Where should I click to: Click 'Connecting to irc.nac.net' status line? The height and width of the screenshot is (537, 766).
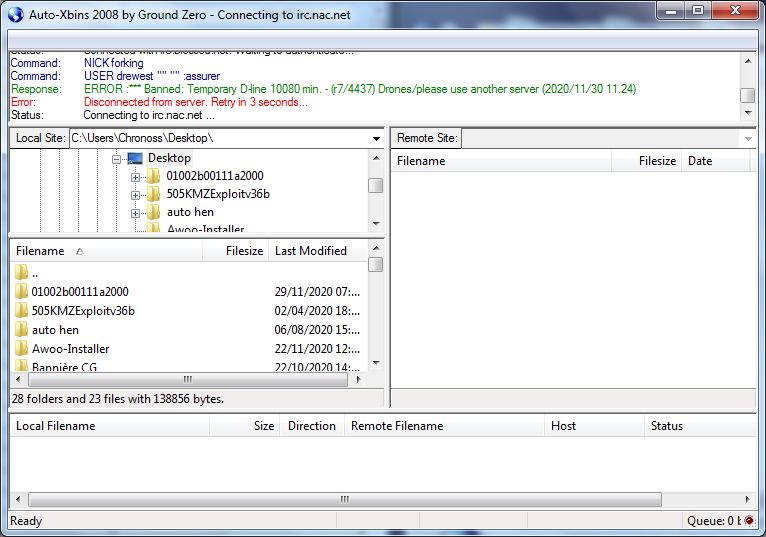click(x=113, y=115)
